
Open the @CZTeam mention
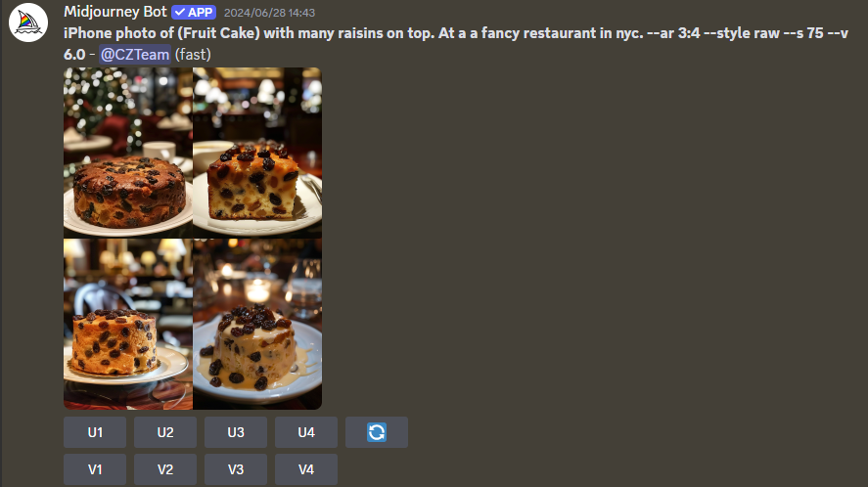(x=135, y=54)
